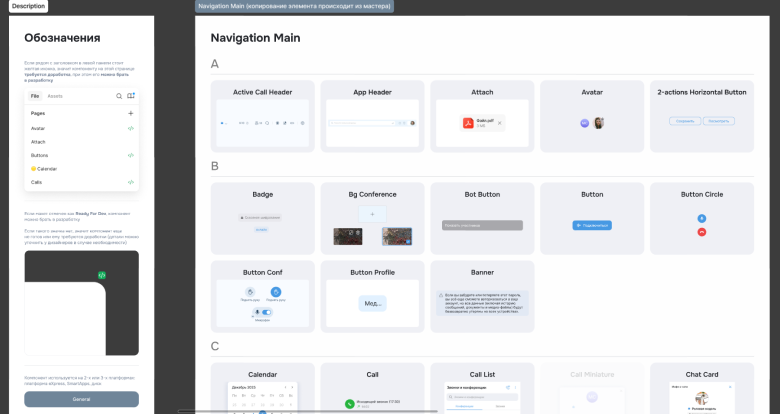The image size is (780, 414).
Task: Click the code icon next to Avatar page
Action: 130,129
